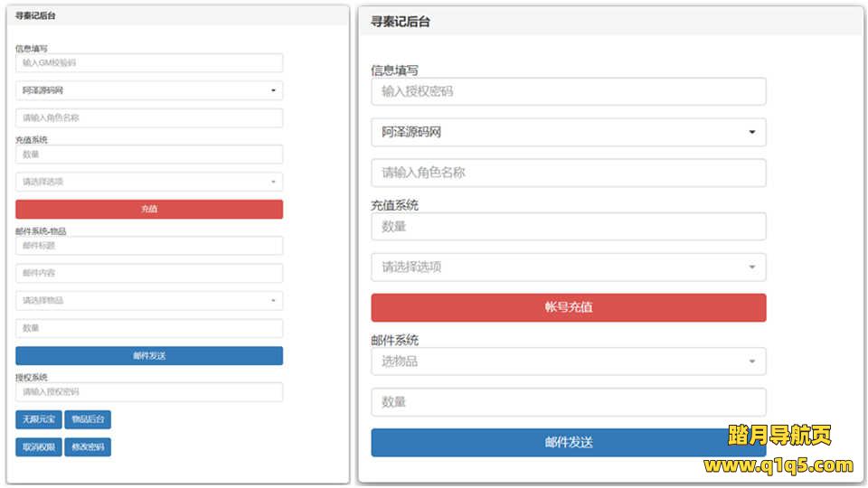Screen dimensions: 868x488
Task: Expand the 请选择物品 dropdown
Action: coord(149,300)
